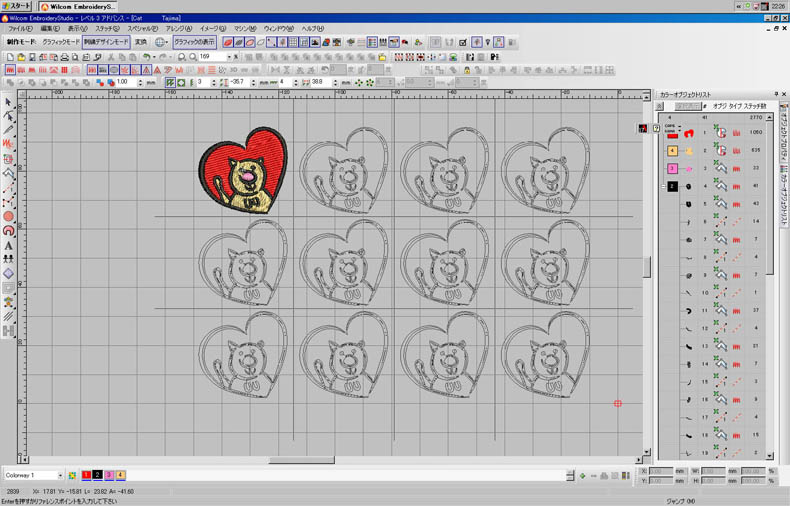This screenshot has width=790, height=506.
Task: Click Wilcom EmbroideryStudio taskbar button
Action: click(78, 6)
